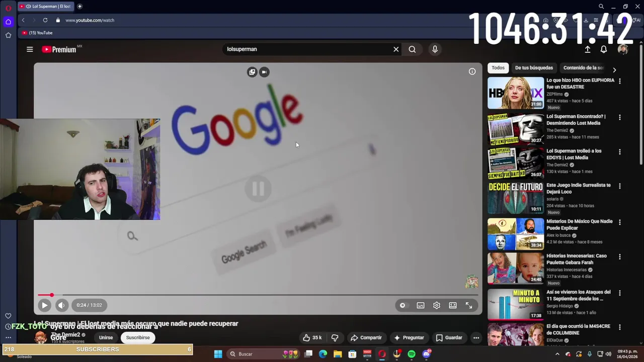Image resolution: width=644 pixels, height=362 pixels.
Task: Clear the lolsuperman search text
Action: (396, 49)
